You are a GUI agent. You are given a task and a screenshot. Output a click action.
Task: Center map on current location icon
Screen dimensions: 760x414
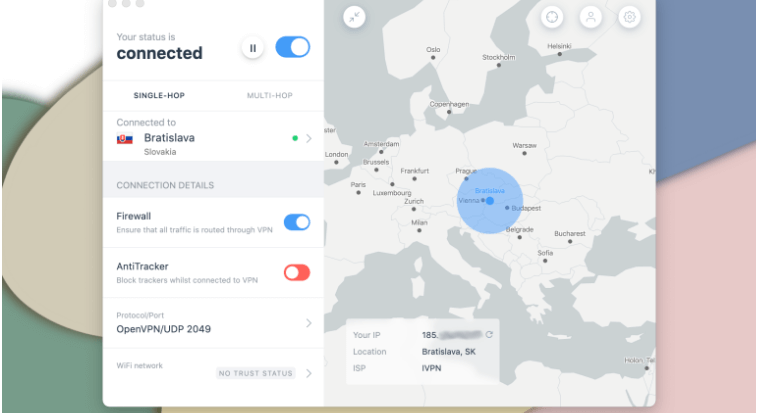(552, 17)
